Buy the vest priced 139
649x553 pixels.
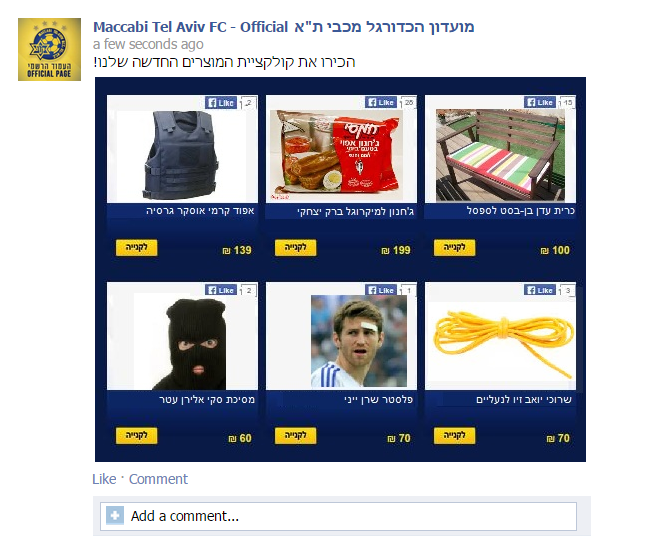[136, 248]
